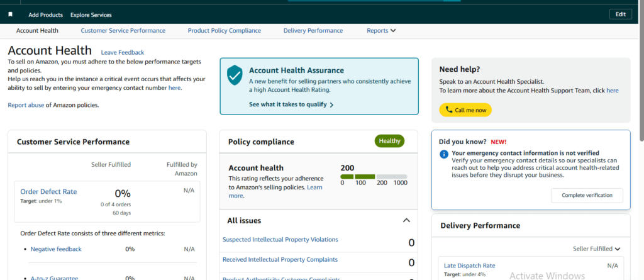644x280 pixels.
Task: Click 'Seller Fulfilled' column header in Customer Service
Action: tap(111, 164)
